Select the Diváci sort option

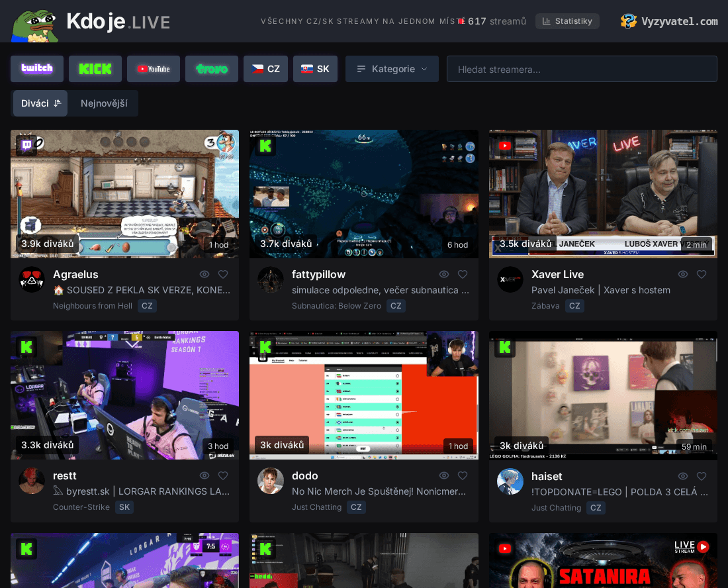40,103
